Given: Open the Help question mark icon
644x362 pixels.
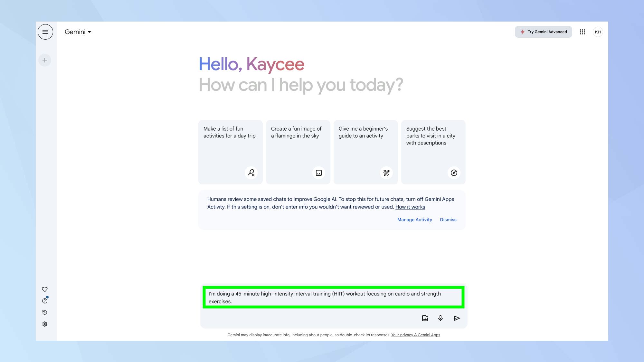Looking at the screenshot, I should [45, 301].
